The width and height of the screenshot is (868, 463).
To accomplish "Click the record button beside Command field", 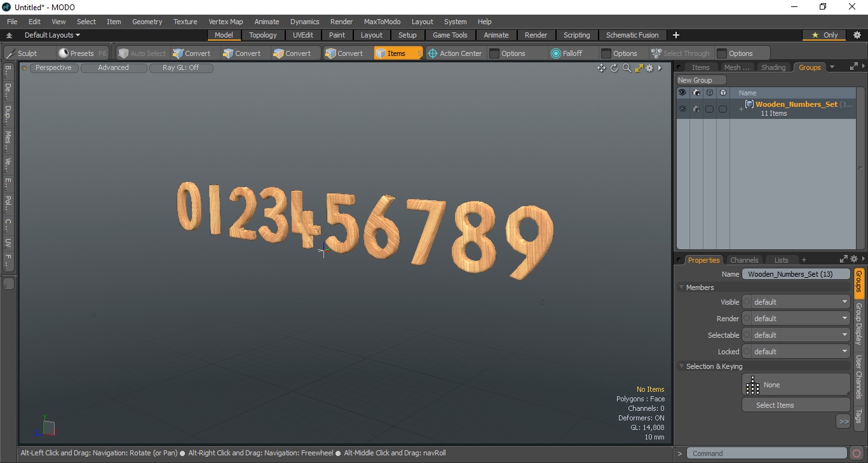I will 857,453.
